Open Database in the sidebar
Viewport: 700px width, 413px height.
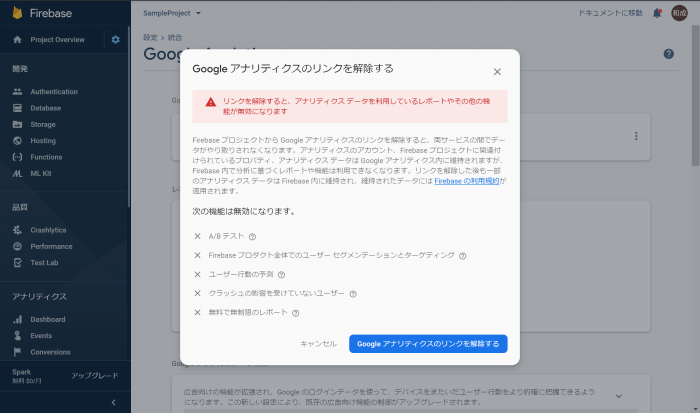pyautogui.click(x=46, y=108)
